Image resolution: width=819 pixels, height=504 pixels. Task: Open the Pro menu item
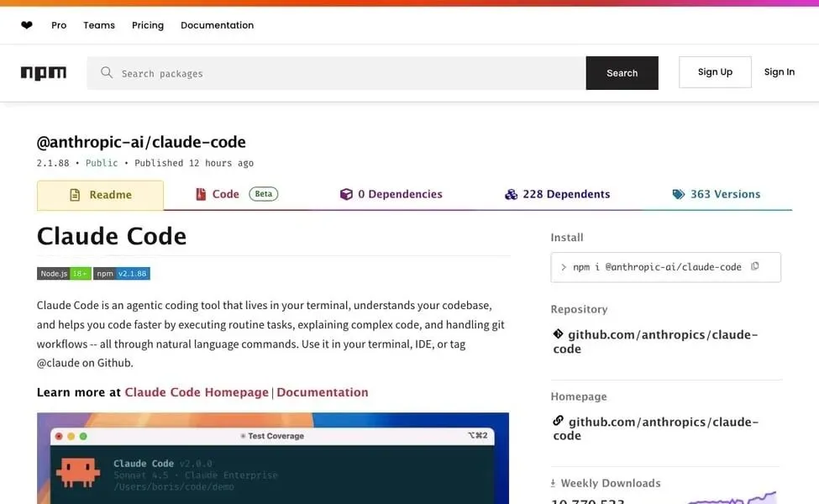tap(59, 25)
